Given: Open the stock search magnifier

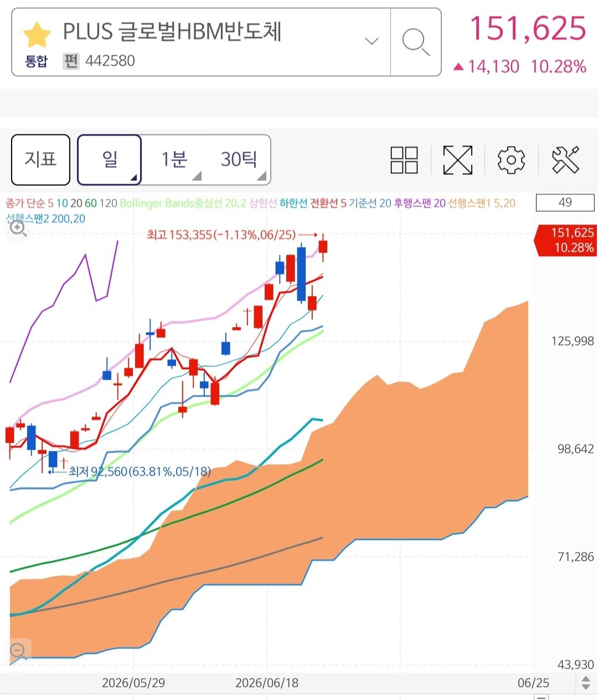Looking at the screenshot, I should [x=416, y=43].
